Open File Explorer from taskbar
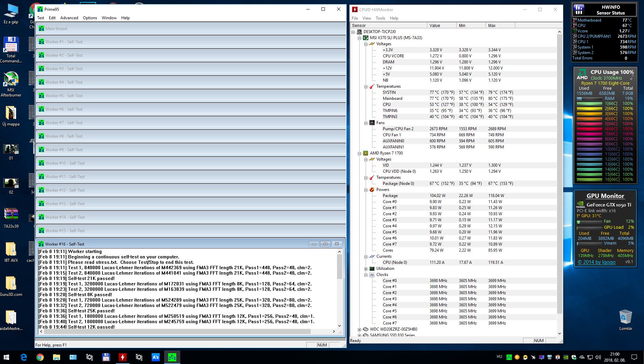The width and height of the screenshot is (644, 364). coord(56,357)
